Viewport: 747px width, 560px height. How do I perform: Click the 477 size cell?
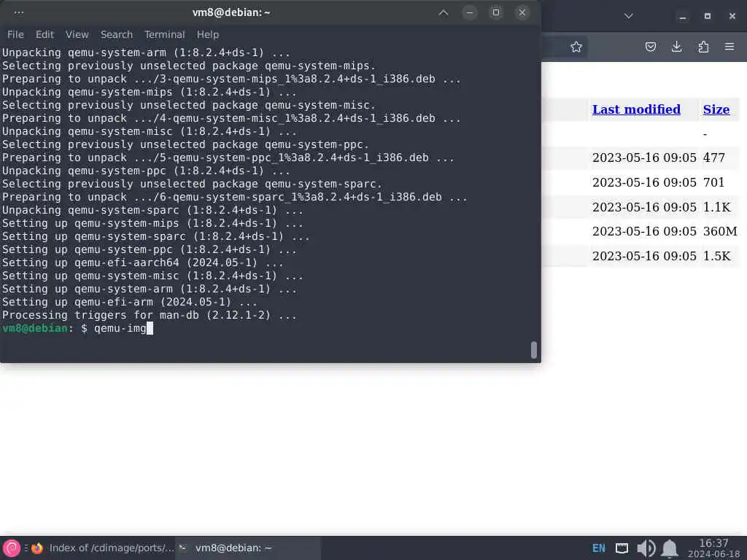point(713,157)
